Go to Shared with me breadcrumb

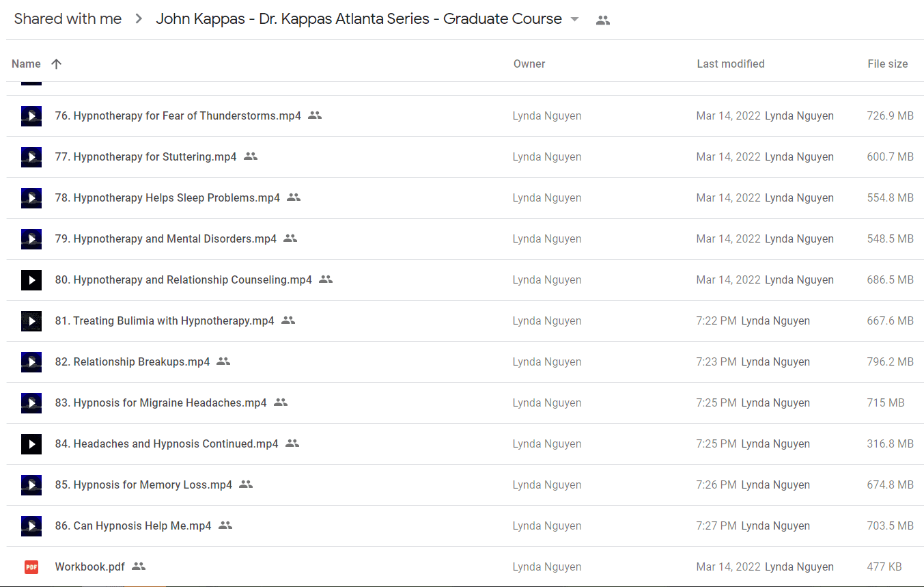[x=68, y=19]
